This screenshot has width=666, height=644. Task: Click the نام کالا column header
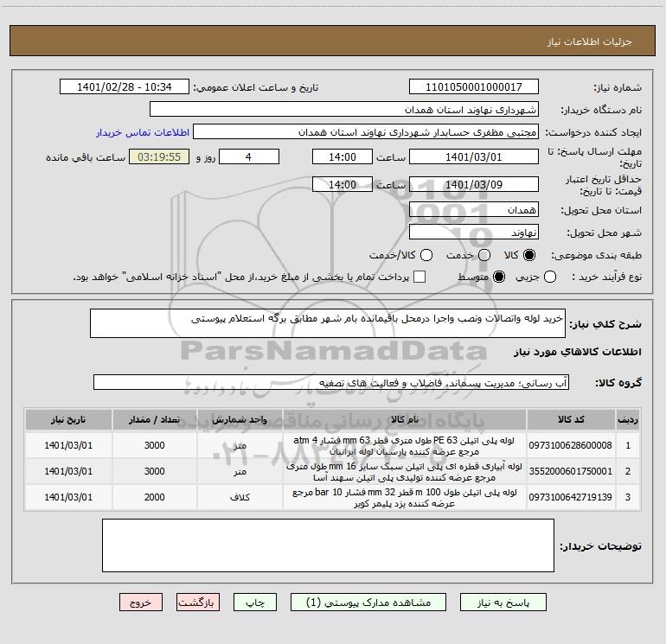405,419
